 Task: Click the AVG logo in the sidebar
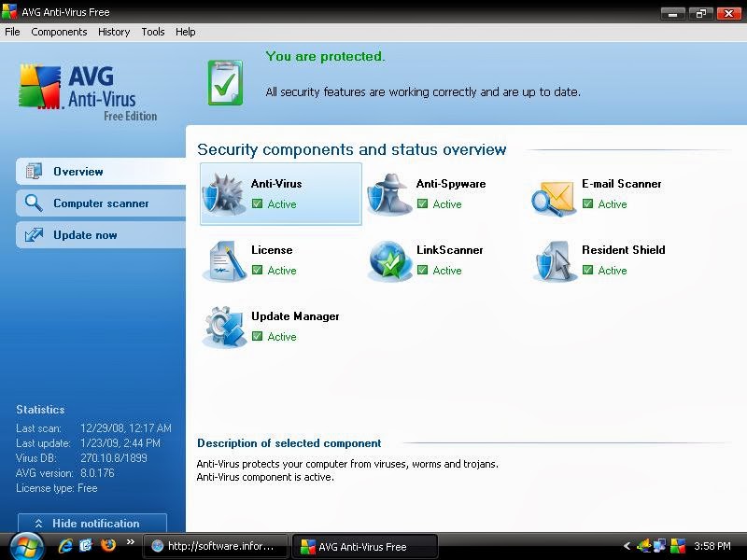[x=40, y=87]
